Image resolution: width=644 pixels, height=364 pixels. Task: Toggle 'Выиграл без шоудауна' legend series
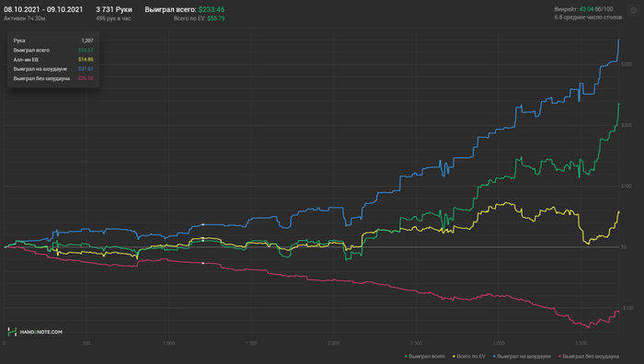(x=589, y=357)
